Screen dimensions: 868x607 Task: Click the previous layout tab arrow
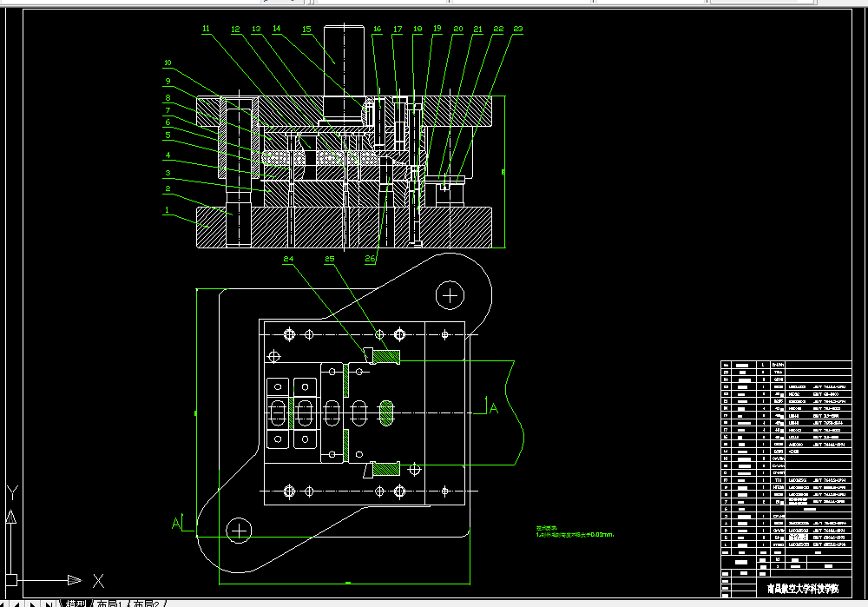(x=17, y=604)
